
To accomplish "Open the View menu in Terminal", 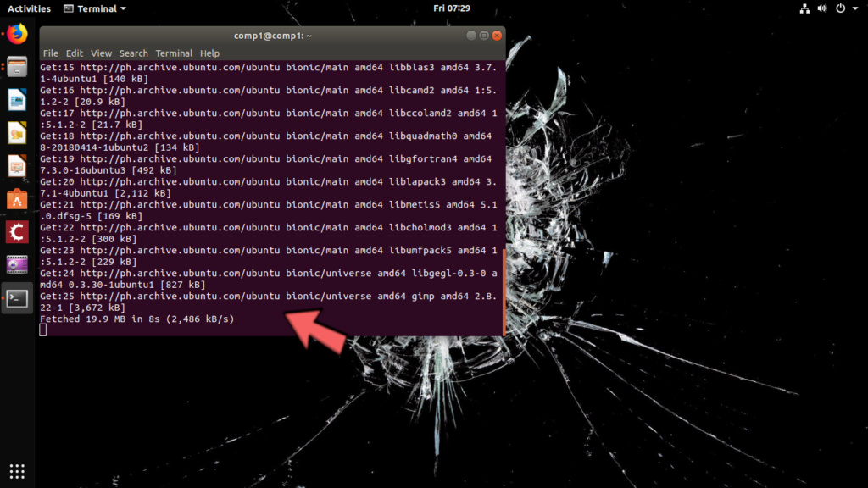I will click(102, 53).
